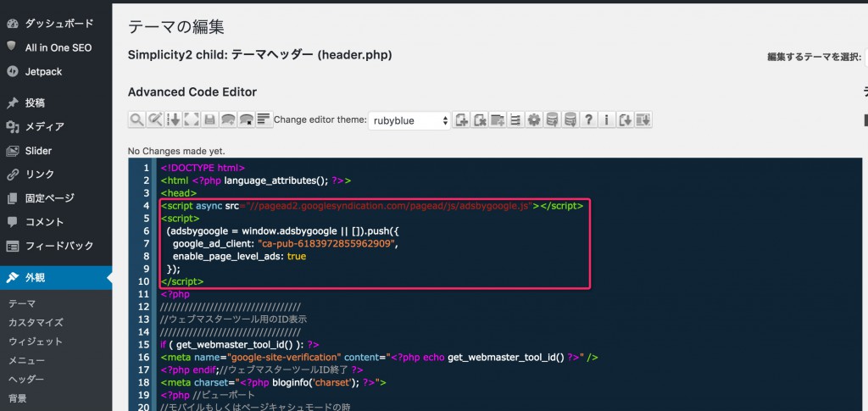Click the dashboard gauge icon
868x411 pixels.
tap(12, 24)
